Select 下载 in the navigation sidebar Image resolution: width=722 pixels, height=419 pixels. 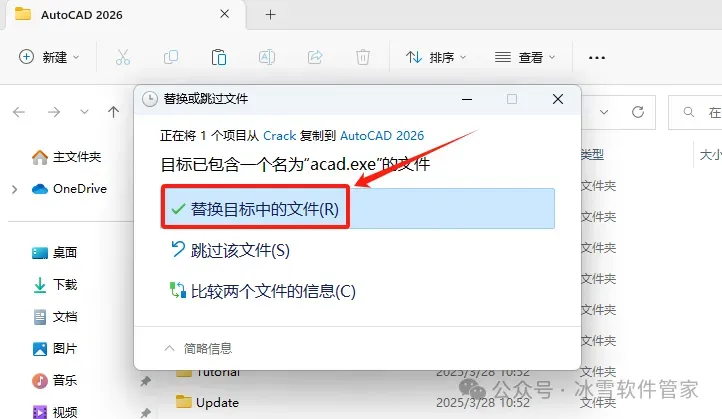coord(55,285)
